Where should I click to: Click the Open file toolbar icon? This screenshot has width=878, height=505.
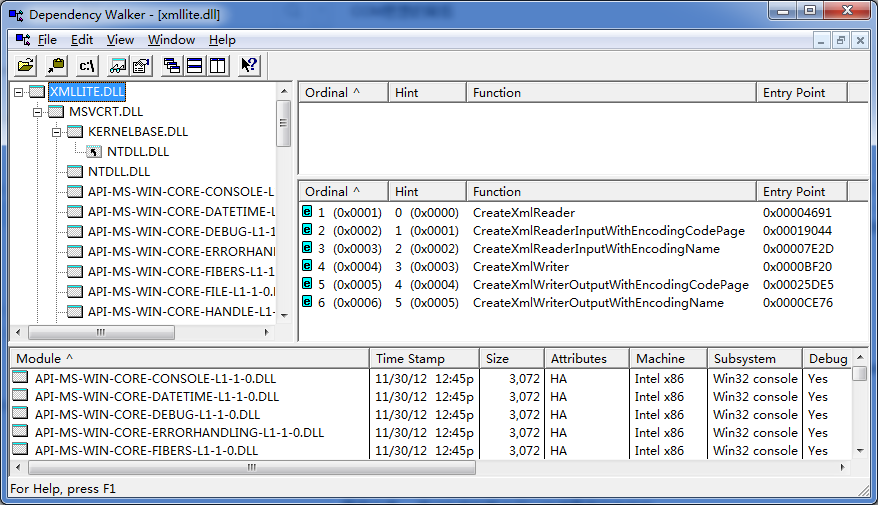(x=25, y=66)
